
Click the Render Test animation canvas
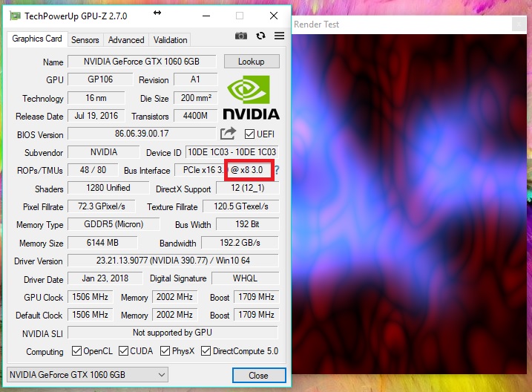tap(409, 204)
